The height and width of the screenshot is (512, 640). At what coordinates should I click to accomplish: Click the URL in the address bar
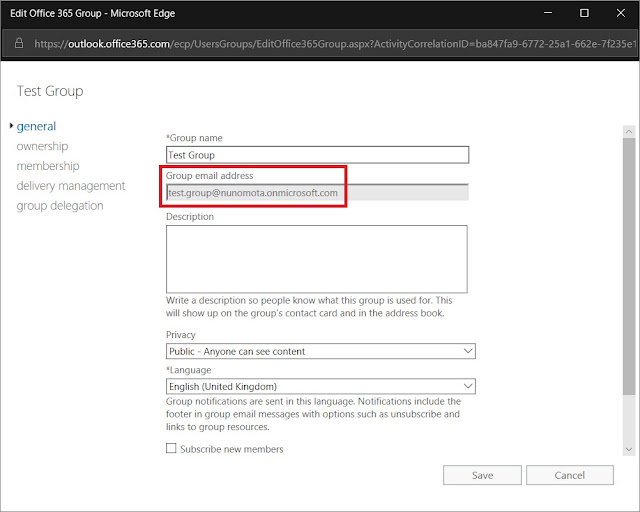[336, 44]
